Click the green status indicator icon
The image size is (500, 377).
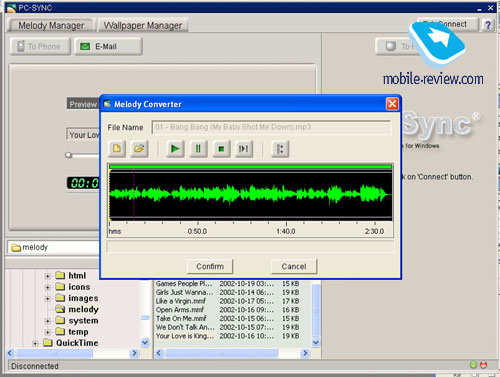tap(473, 365)
